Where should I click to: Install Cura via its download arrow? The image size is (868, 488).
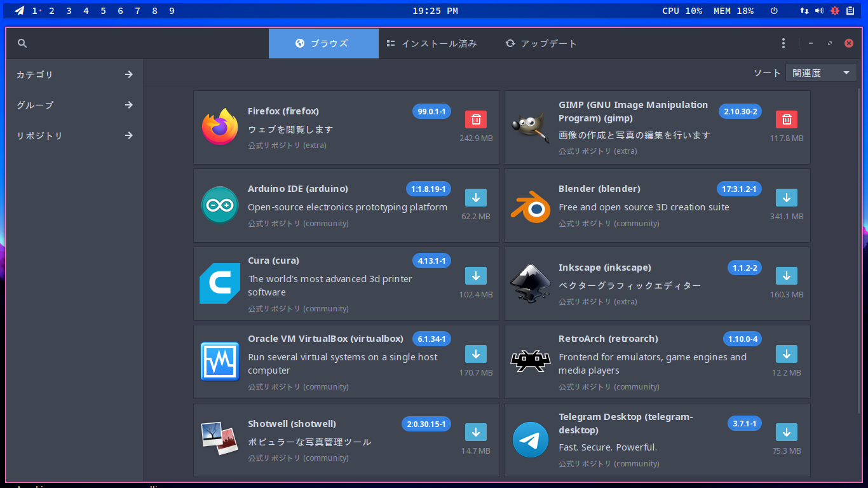coord(476,276)
